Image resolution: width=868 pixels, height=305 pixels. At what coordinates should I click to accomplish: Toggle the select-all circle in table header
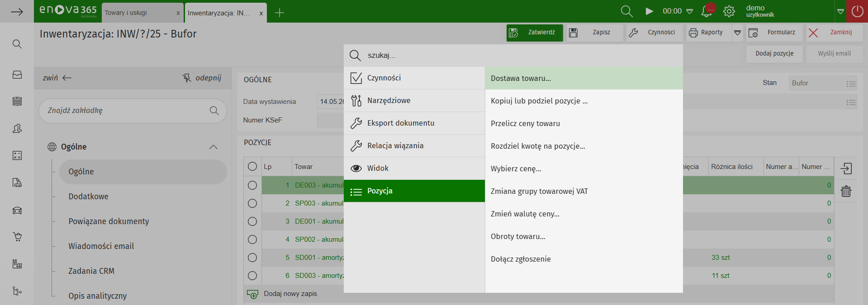point(252,167)
